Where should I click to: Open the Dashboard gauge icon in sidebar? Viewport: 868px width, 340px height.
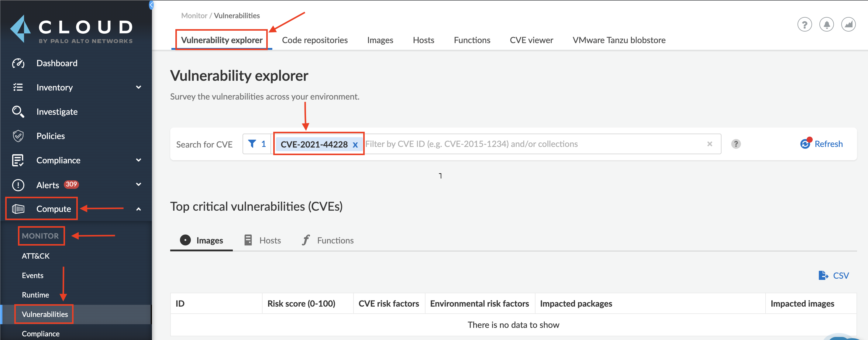tap(18, 63)
